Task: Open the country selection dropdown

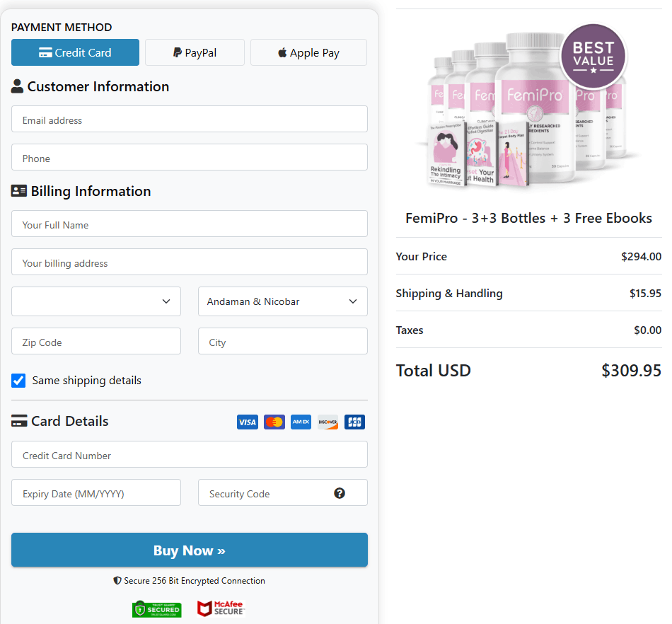Action: point(95,301)
